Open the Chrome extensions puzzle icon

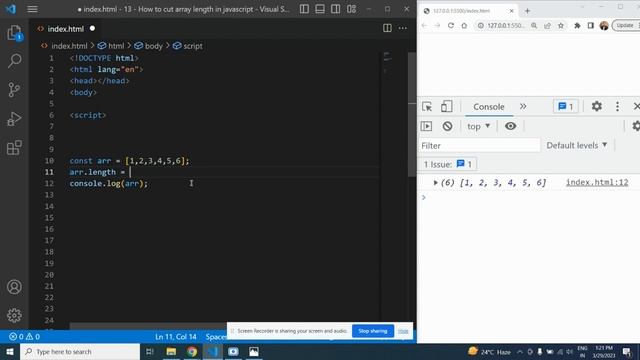(x=577, y=25)
